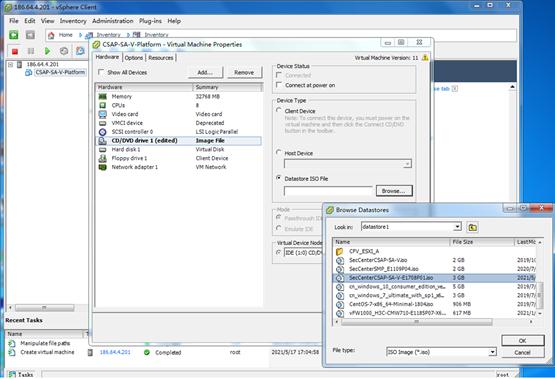This screenshot has width=555, height=379.
Task: Click the green Power On play icon
Action: click(x=47, y=51)
